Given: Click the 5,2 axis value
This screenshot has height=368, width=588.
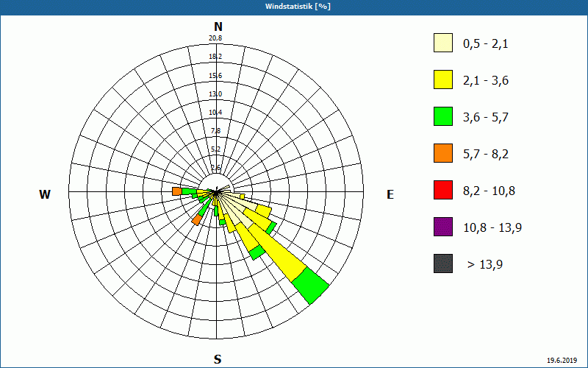Looking at the screenshot, I should pos(216,149).
